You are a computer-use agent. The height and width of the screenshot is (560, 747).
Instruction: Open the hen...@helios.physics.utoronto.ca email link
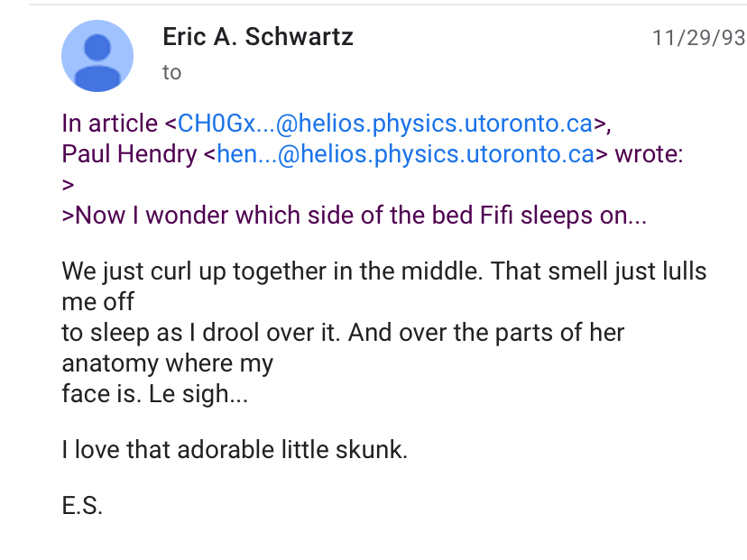[405, 154]
